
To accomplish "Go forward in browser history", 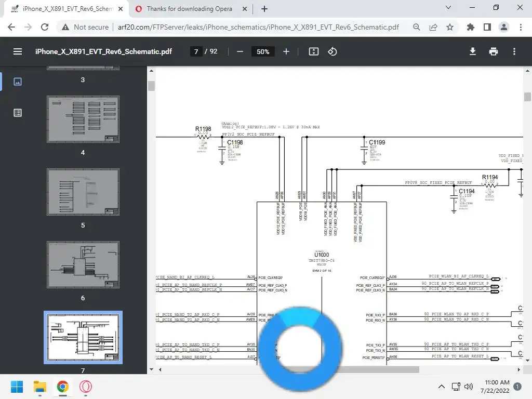I will (x=28, y=27).
